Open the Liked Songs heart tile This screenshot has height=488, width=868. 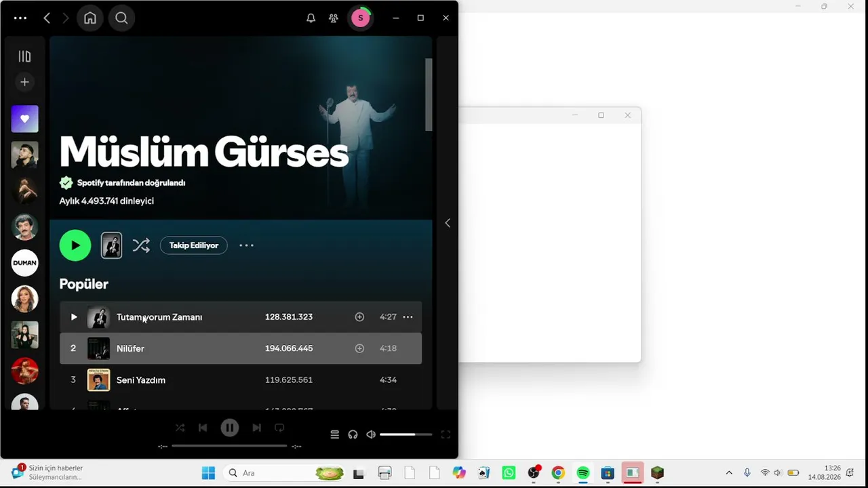click(24, 119)
